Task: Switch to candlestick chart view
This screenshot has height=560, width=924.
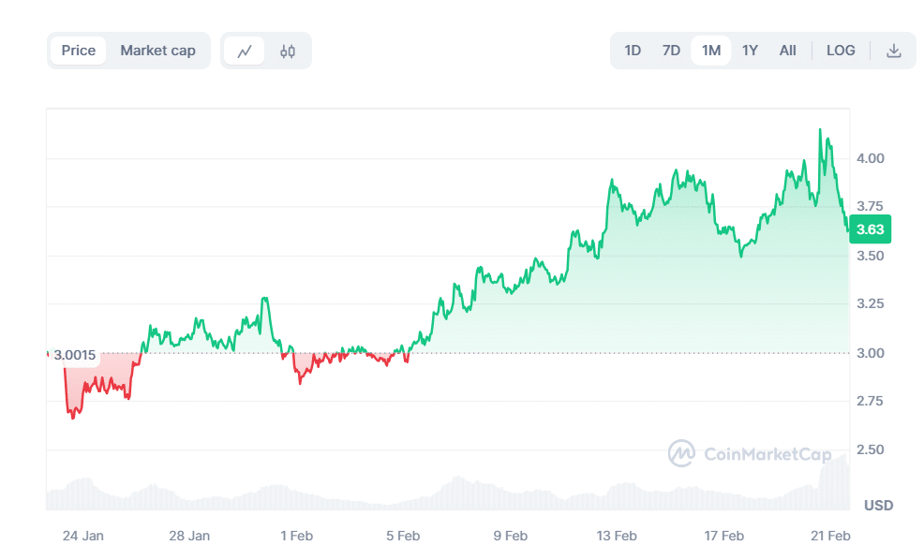Action: [287, 51]
